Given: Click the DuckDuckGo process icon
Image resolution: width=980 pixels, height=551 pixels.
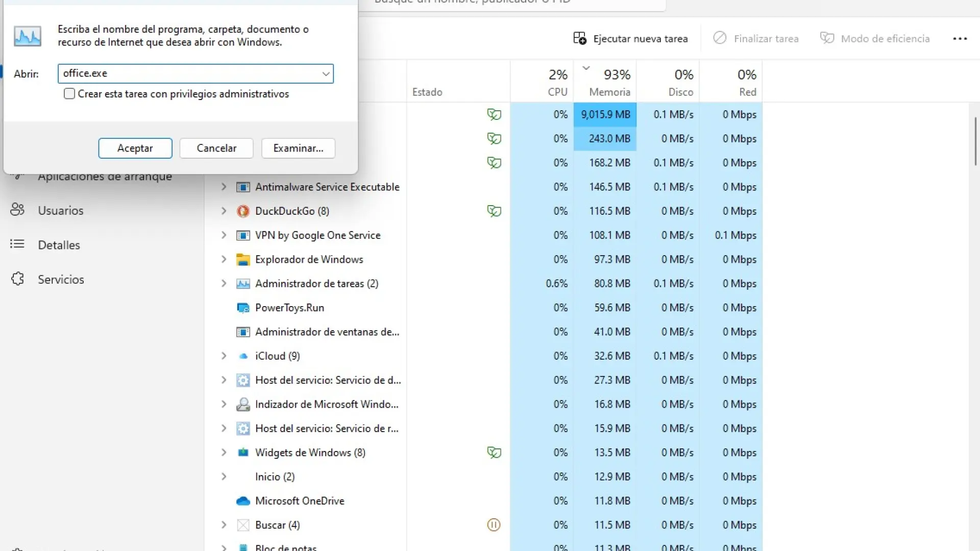Looking at the screenshot, I should (243, 211).
